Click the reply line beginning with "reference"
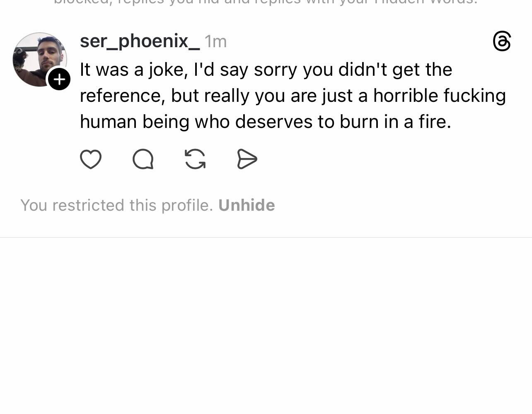 pos(292,96)
